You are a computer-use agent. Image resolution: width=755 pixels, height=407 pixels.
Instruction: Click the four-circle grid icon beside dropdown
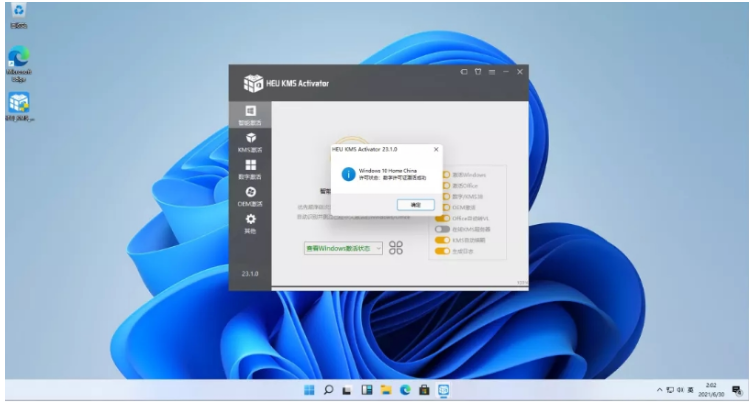click(396, 248)
